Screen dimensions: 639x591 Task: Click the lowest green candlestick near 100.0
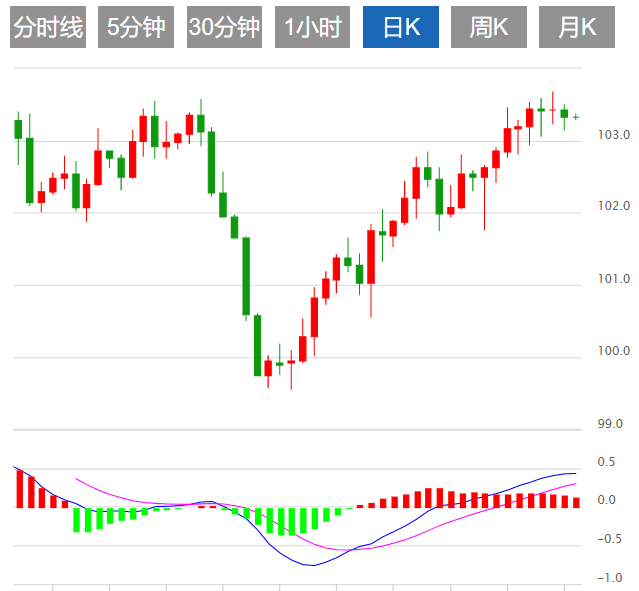(258, 345)
